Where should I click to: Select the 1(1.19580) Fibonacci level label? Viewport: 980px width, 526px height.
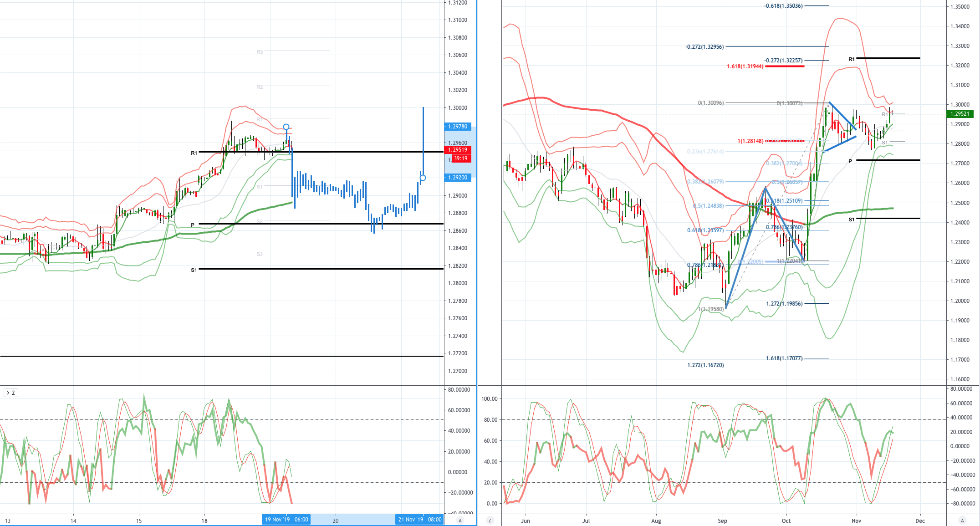710,309
